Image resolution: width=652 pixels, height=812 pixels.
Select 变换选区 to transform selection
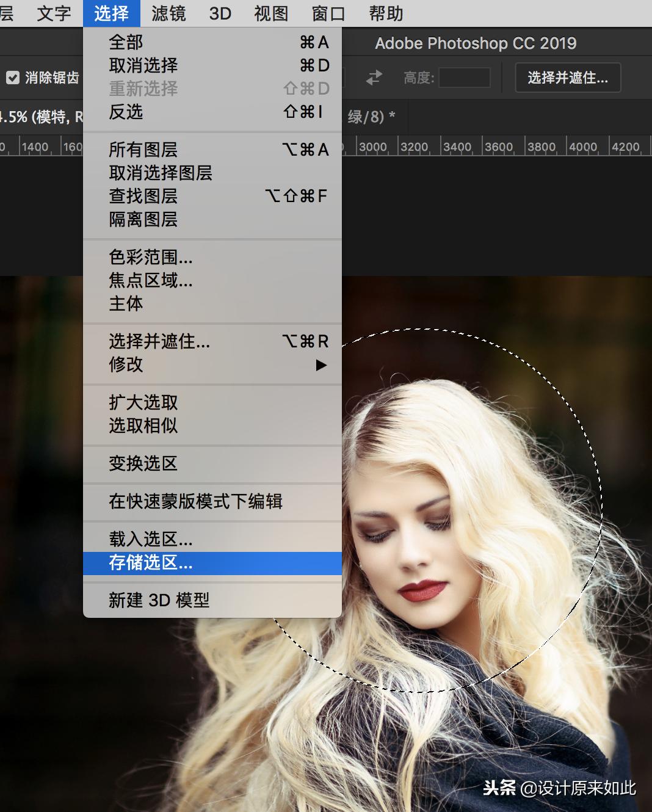coord(142,464)
